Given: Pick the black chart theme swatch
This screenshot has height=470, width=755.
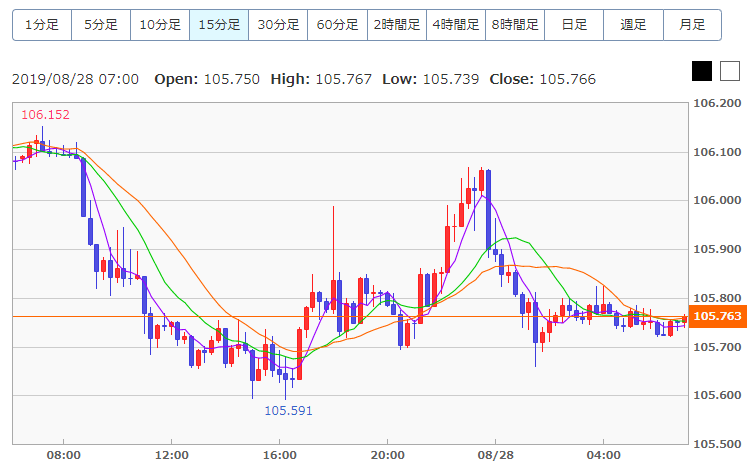Looking at the screenshot, I should pyautogui.click(x=702, y=71).
